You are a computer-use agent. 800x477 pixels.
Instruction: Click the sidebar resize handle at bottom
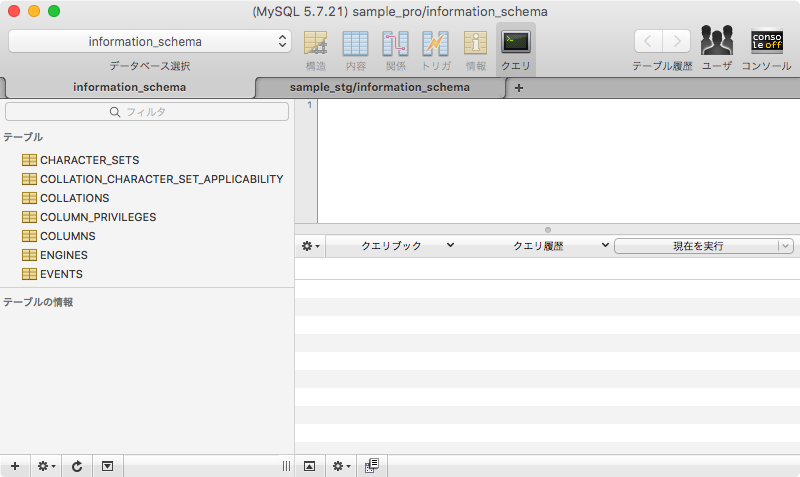click(x=286, y=466)
